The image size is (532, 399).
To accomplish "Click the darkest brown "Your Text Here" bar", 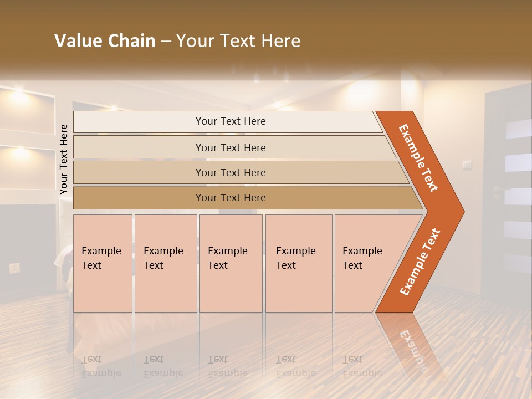I will 230,198.
